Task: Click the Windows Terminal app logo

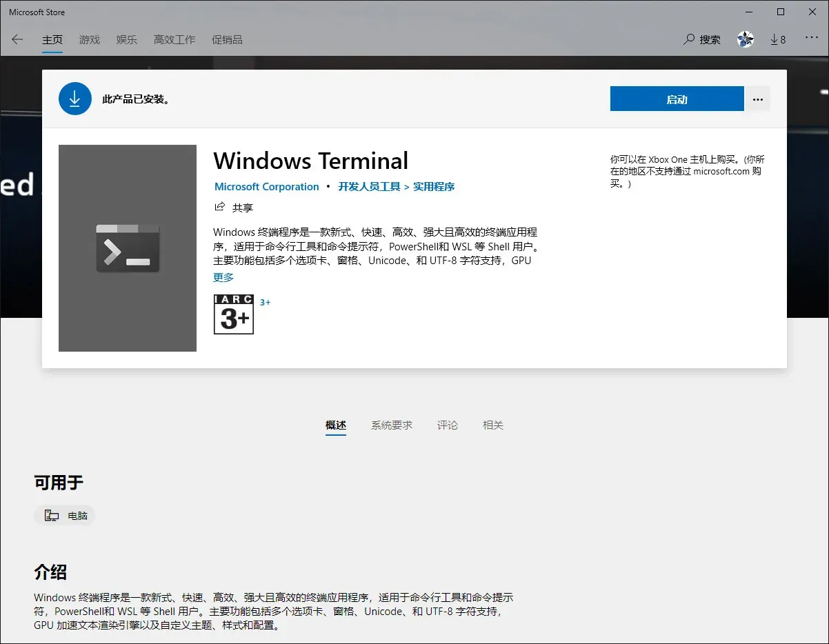Action: (128, 248)
